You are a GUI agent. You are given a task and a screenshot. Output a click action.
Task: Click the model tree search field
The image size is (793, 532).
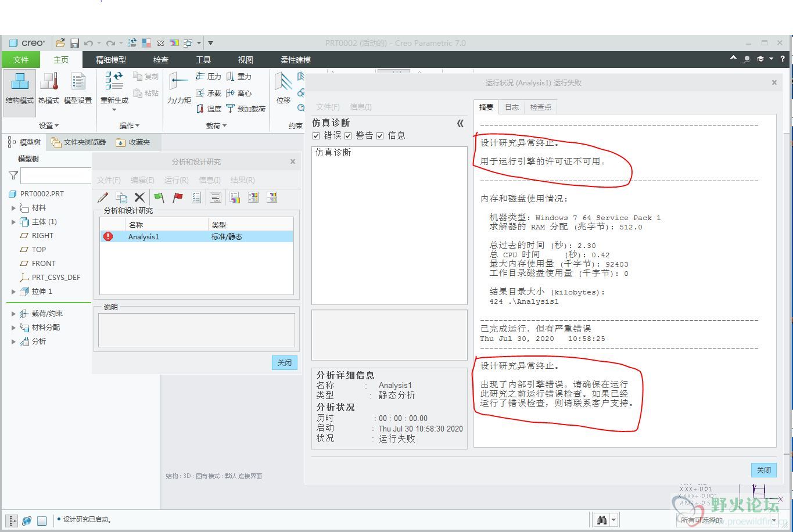pyautogui.click(x=56, y=176)
